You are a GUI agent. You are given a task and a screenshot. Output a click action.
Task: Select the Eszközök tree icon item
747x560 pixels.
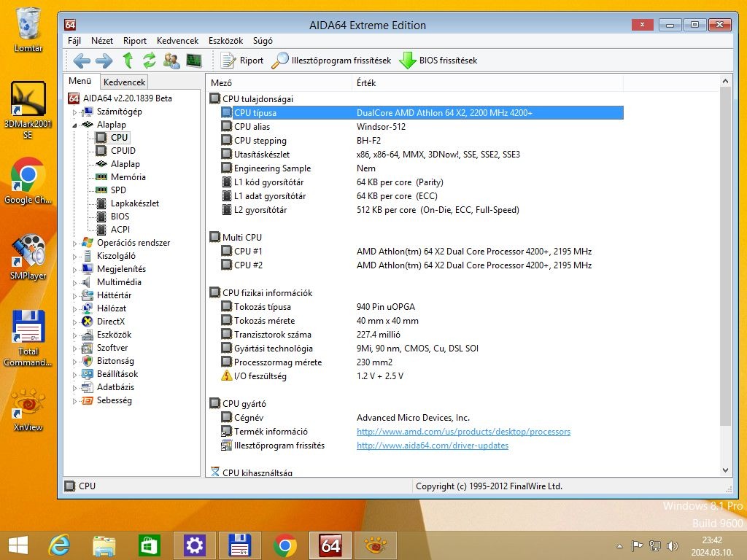(88, 335)
